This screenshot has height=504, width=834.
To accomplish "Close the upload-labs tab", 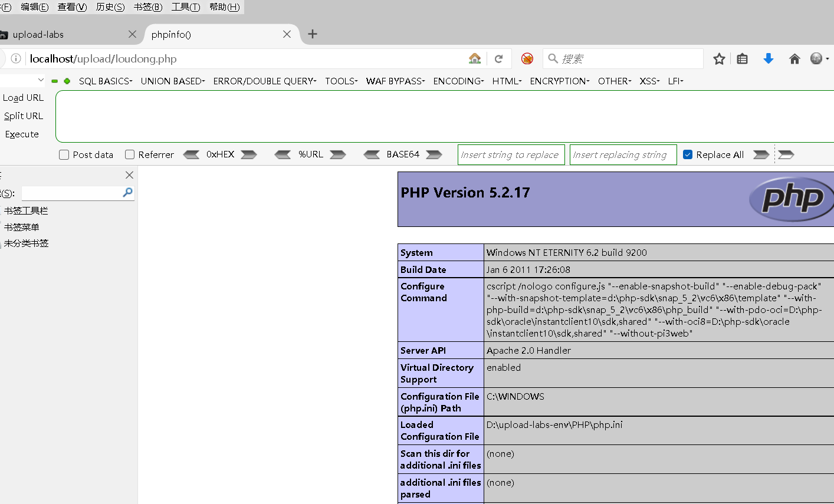I will tap(132, 34).
